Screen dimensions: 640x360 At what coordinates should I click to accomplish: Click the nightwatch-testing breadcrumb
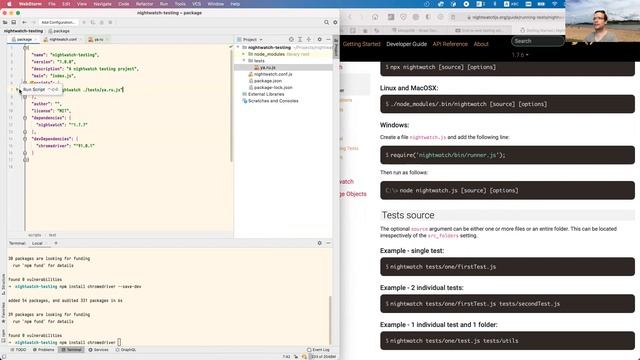point(23,31)
